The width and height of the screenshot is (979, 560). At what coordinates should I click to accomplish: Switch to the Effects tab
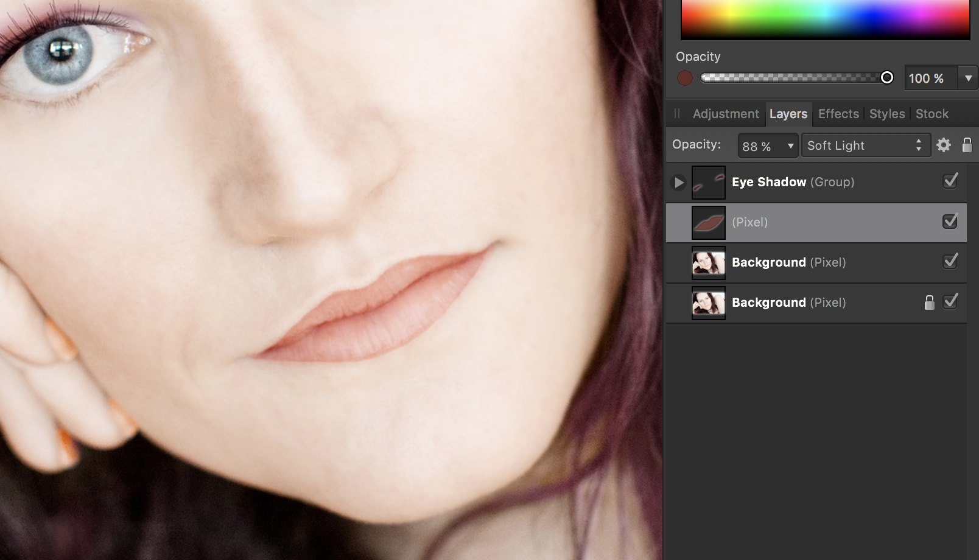click(838, 114)
